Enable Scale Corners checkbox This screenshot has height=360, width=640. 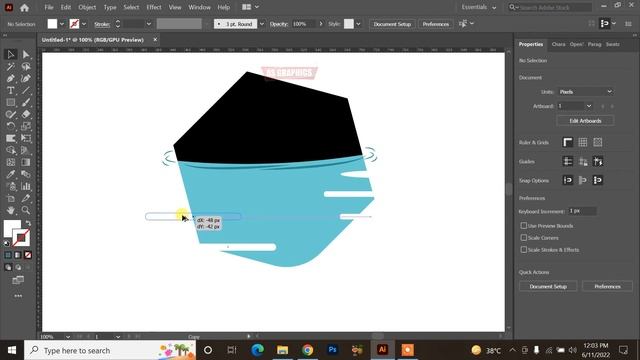(x=524, y=237)
